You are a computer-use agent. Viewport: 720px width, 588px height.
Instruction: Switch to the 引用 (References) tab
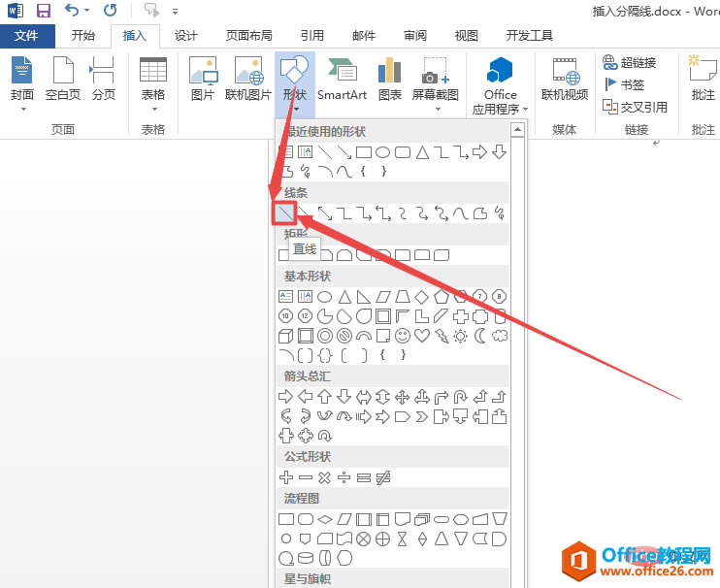[312, 36]
